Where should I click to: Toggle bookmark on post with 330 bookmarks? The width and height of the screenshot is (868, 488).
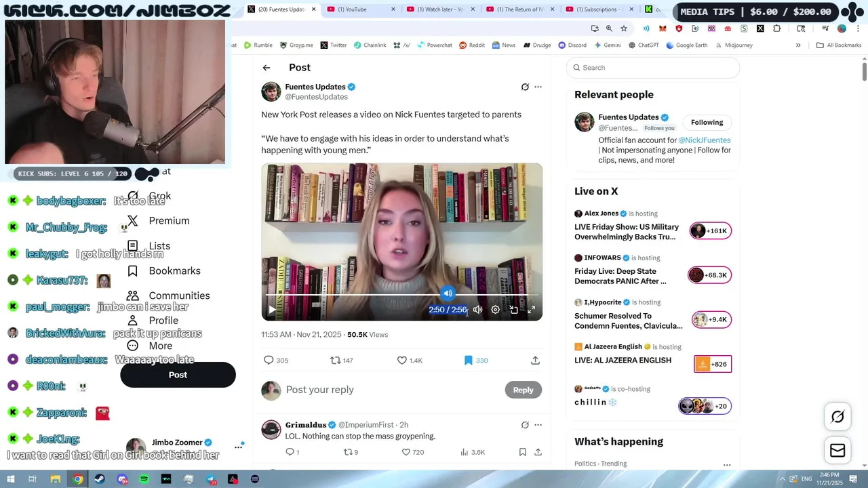475,361
